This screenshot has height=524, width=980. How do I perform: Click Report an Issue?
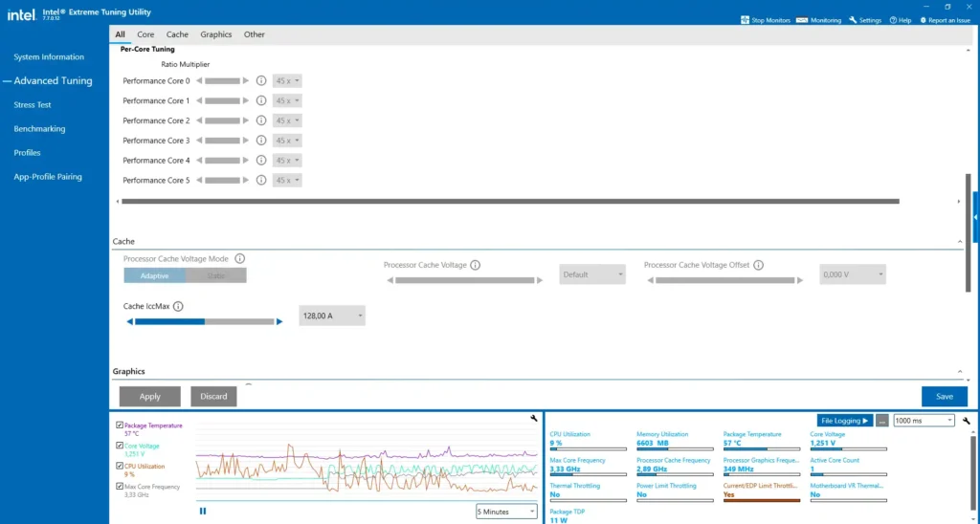[x=945, y=20]
